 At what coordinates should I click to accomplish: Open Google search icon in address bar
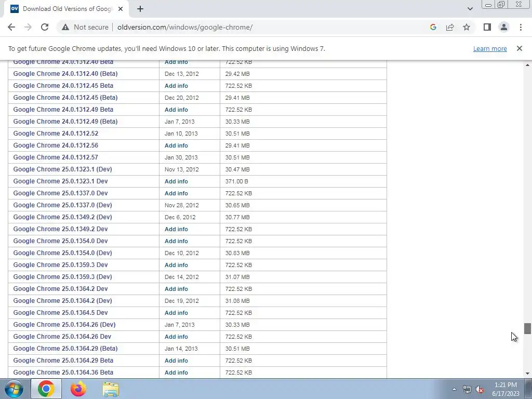pyautogui.click(x=433, y=27)
